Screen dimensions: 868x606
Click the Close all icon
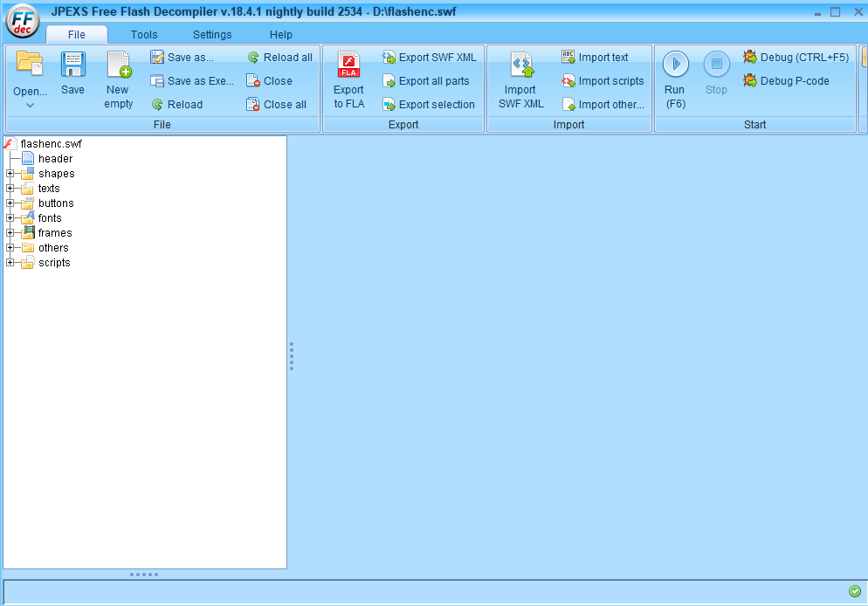pyautogui.click(x=253, y=105)
